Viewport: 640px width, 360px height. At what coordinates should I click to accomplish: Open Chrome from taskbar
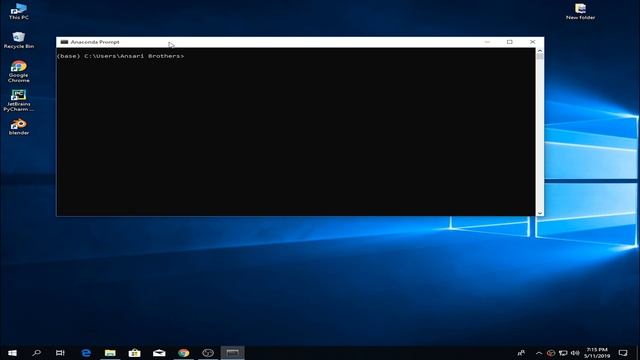tap(184, 353)
